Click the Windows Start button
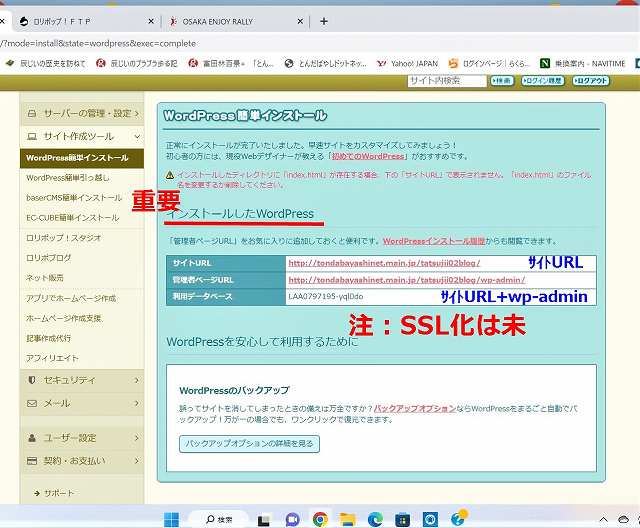 [x=170, y=519]
